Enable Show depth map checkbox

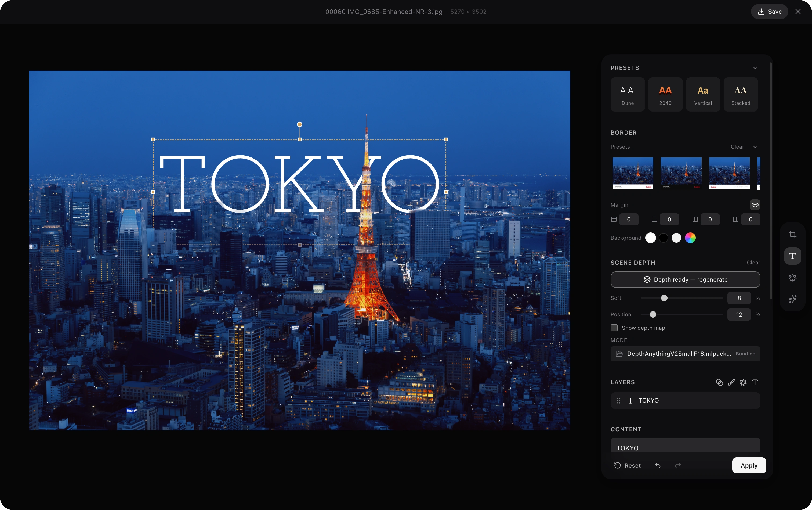[x=614, y=328]
